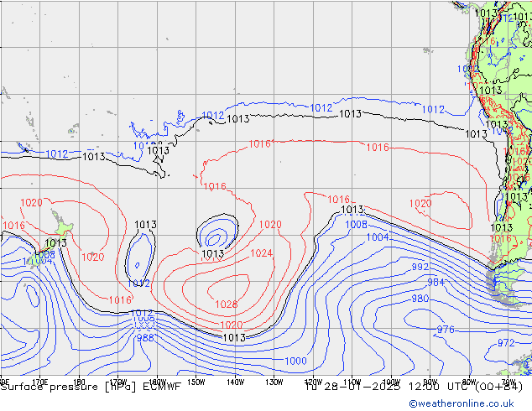
Task: Click the blue 992 isobar label
Action: click(420, 267)
